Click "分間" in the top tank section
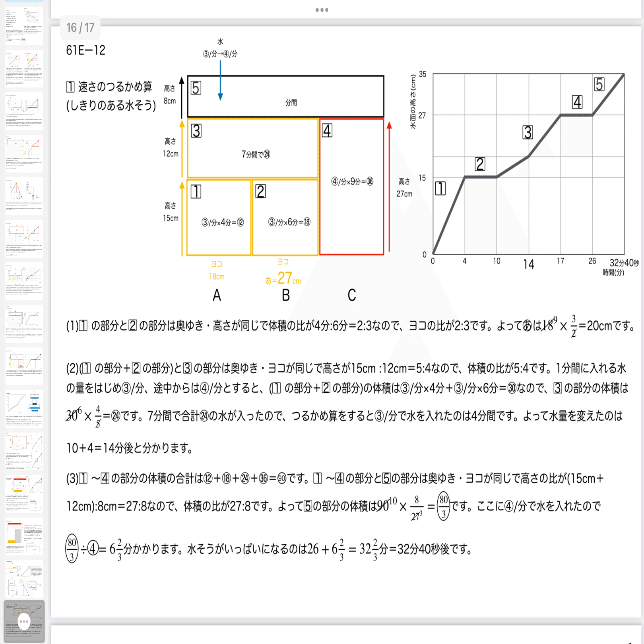 pos(291,103)
